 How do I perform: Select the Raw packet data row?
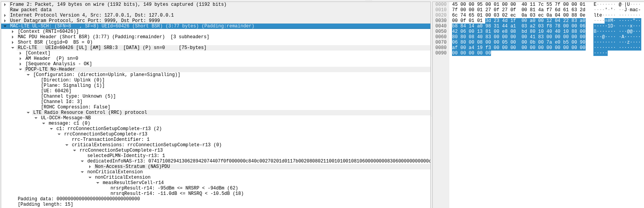[31, 10]
